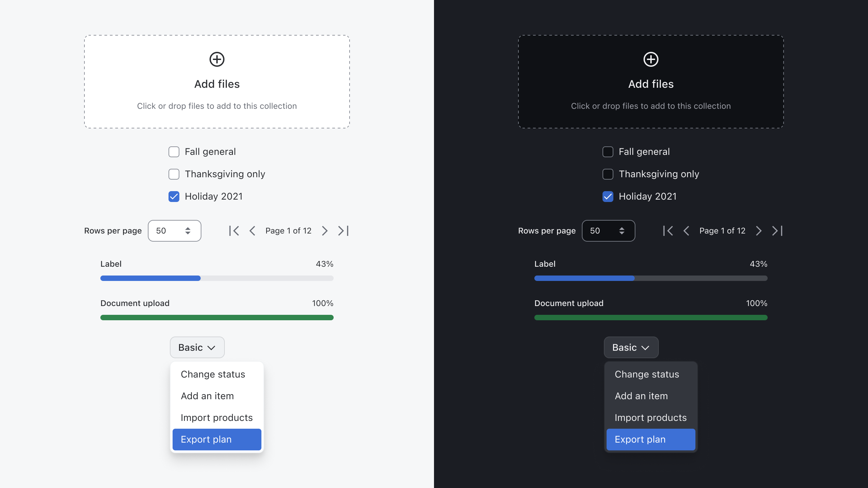The width and height of the screenshot is (868, 488).
Task: Choose Import products in dark menu
Action: pyautogui.click(x=651, y=418)
